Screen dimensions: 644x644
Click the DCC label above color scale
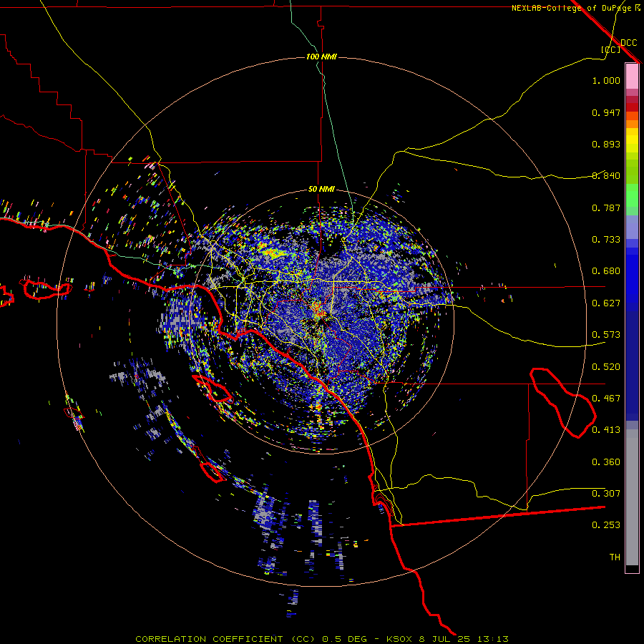click(x=628, y=43)
